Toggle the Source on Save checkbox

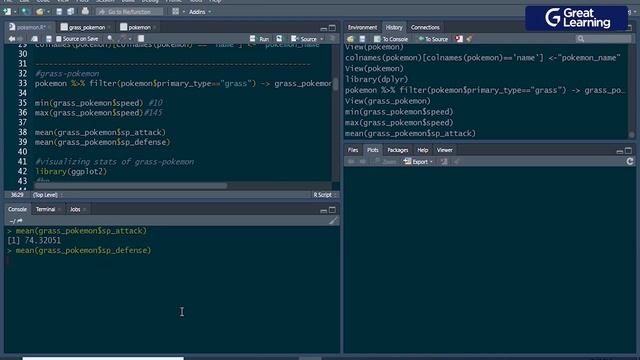pyautogui.click(x=59, y=39)
